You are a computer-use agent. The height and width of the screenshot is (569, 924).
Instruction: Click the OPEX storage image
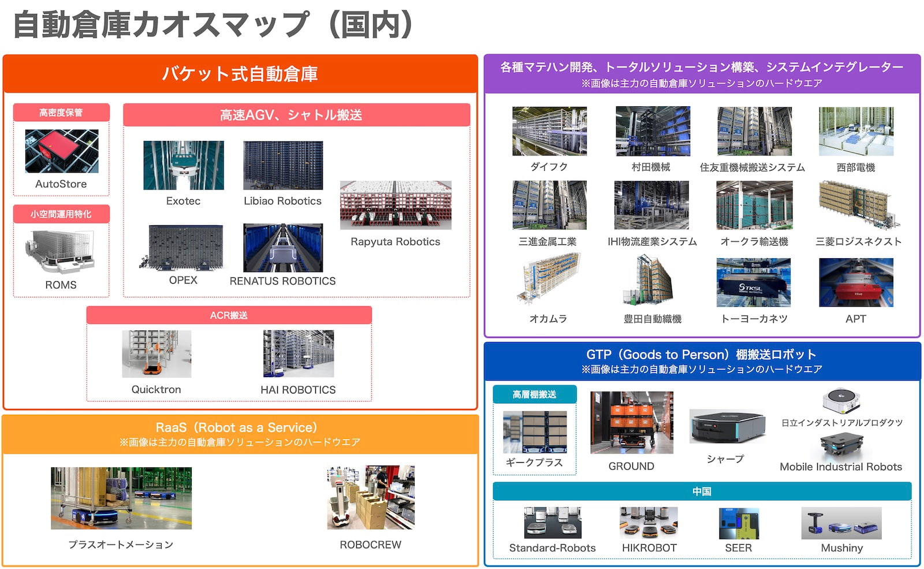click(181, 247)
